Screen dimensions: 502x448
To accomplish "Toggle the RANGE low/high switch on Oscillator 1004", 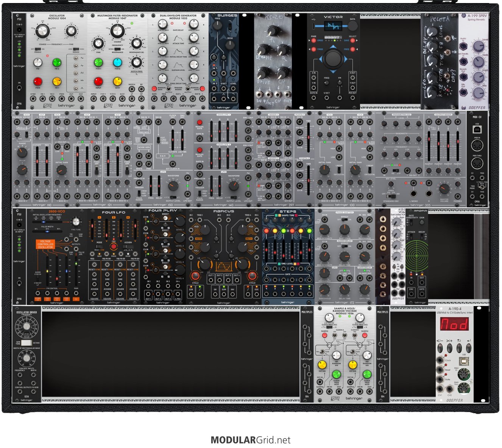I will click(76, 49).
